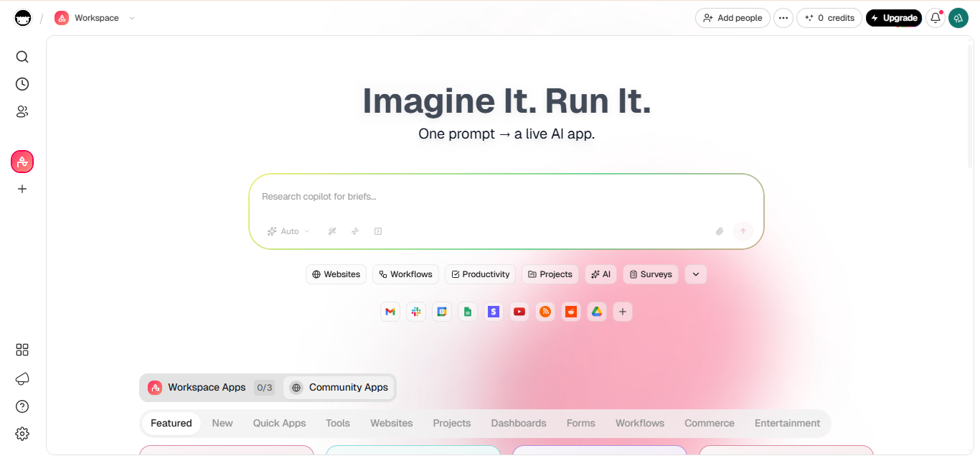Select the red workspace icon in sidebar
Image resolution: width=980 pixels, height=461 pixels.
(x=22, y=162)
